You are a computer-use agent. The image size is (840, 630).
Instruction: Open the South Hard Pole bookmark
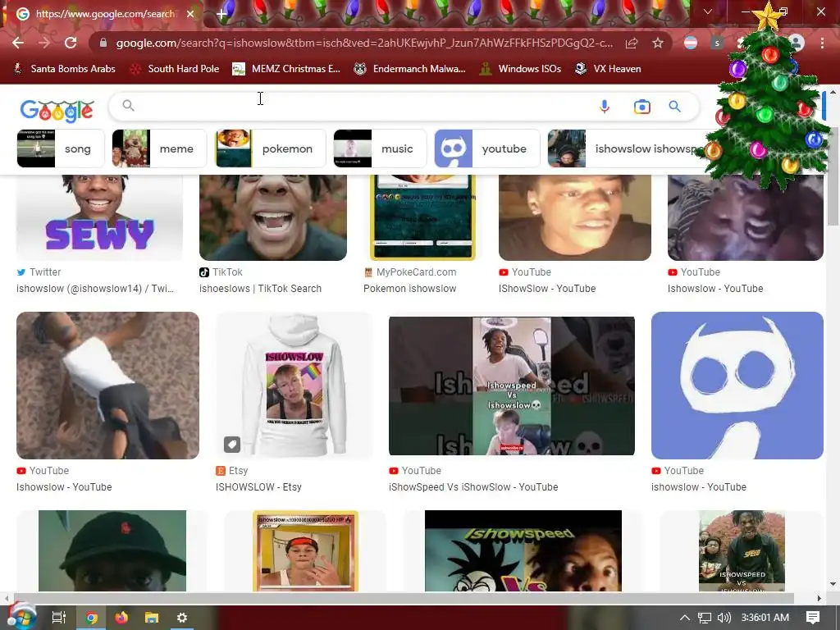click(176, 69)
